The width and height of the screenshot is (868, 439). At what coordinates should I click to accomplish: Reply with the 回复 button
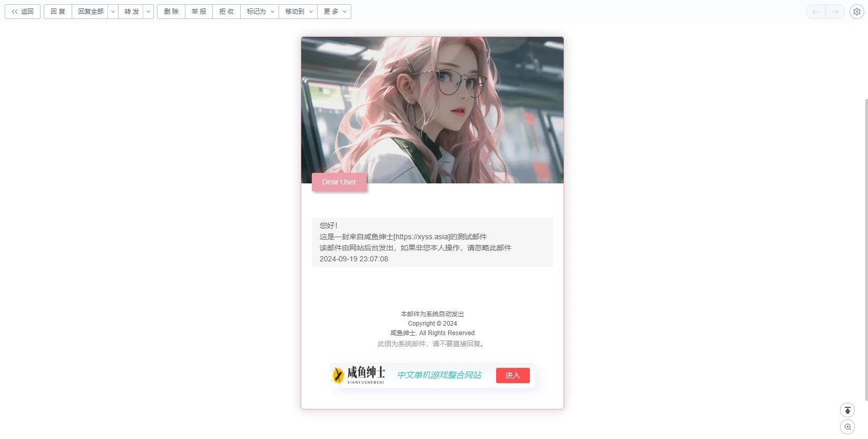[58, 12]
